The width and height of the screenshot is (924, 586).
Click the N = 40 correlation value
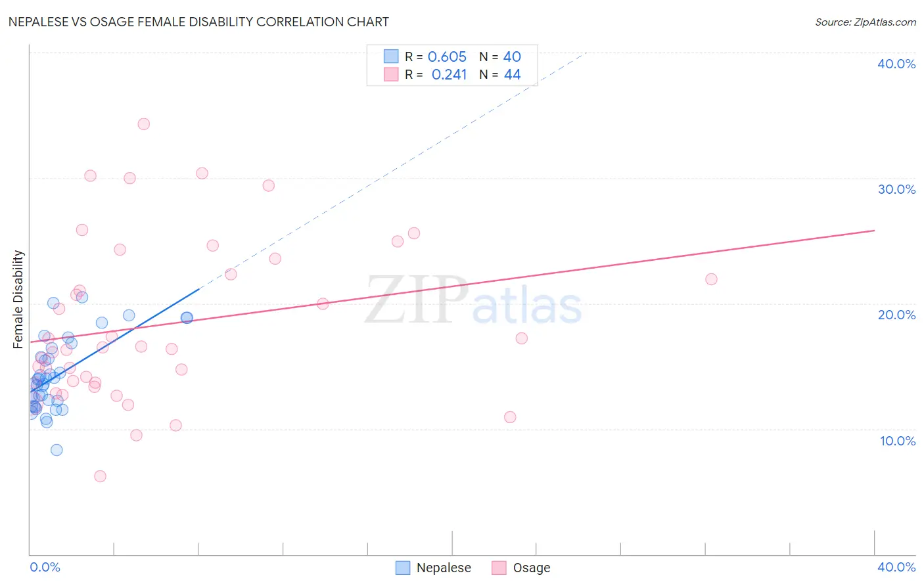pyautogui.click(x=500, y=56)
